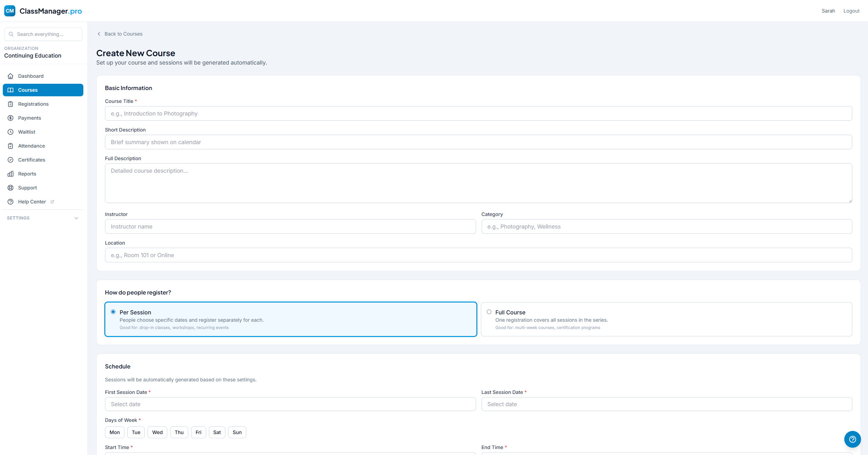
Task: Open the Last Session Date picker
Action: (x=666, y=404)
